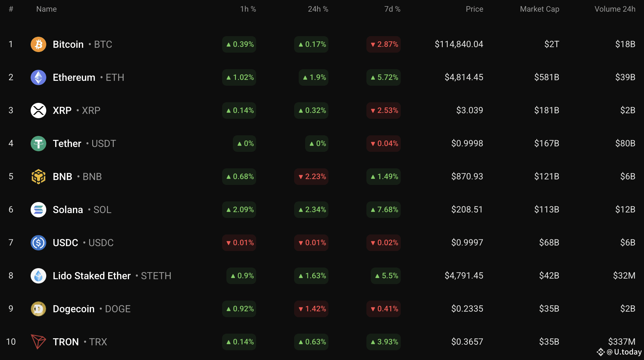The image size is (644, 360).
Task: Click the Solana striped logo icon
Action: 38,210
